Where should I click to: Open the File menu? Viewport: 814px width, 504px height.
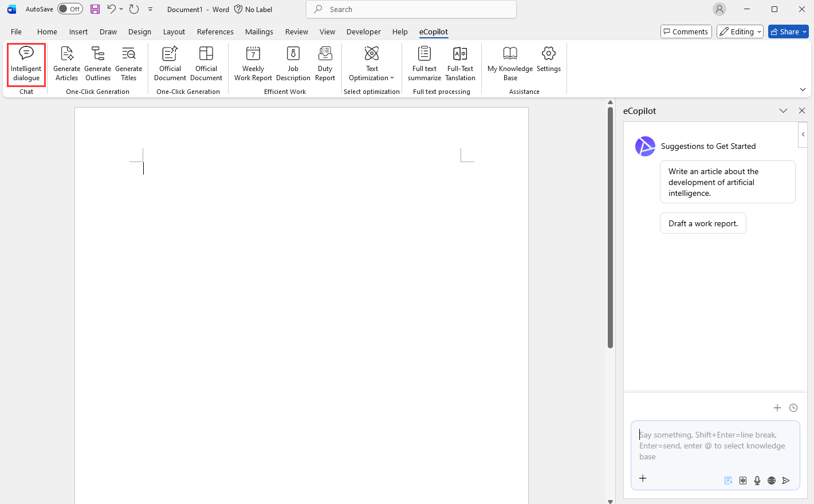(x=16, y=32)
